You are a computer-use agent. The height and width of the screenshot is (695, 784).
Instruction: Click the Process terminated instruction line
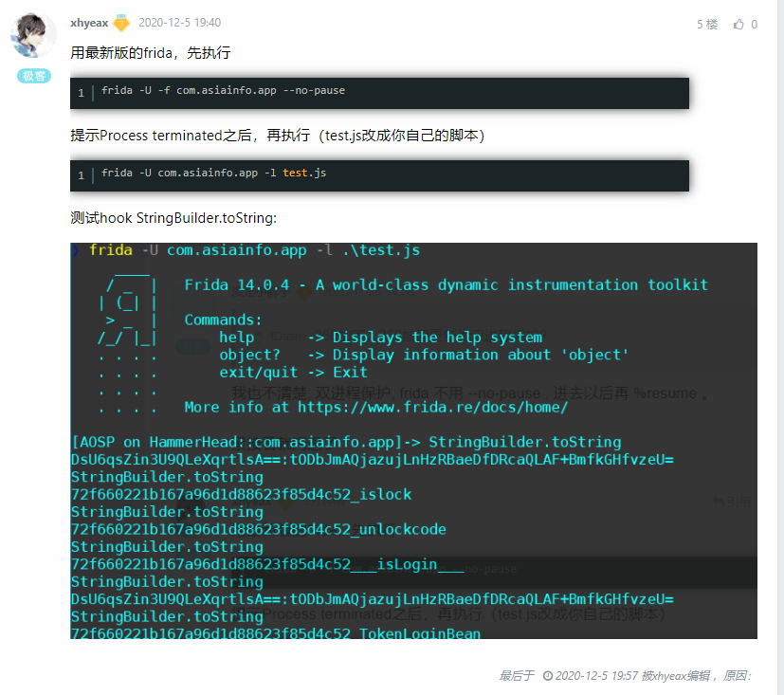click(x=278, y=136)
